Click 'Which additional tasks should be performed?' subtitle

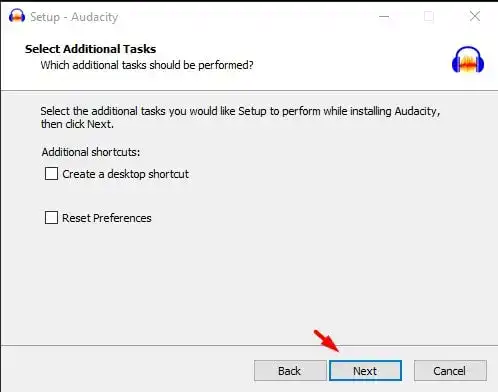click(x=147, y=65)
